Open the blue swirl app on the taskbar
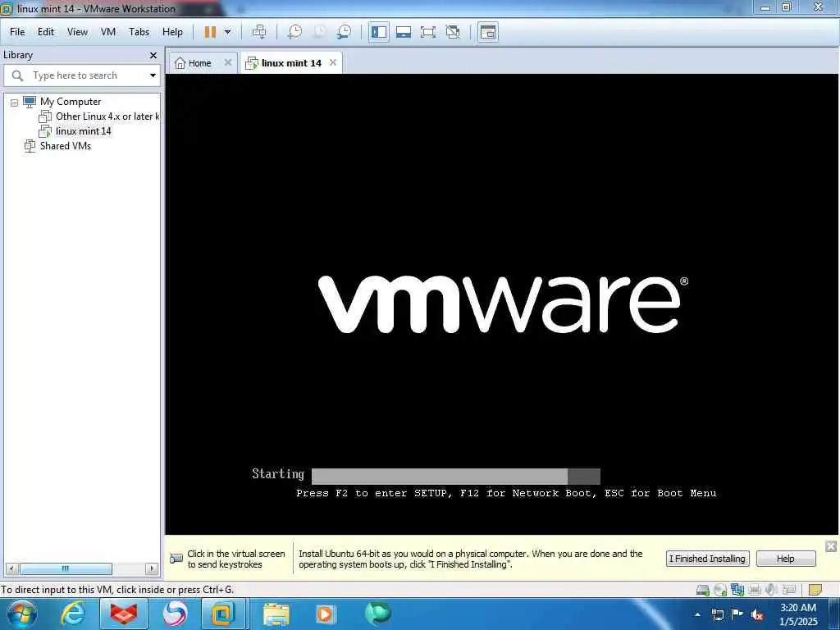 175,614
